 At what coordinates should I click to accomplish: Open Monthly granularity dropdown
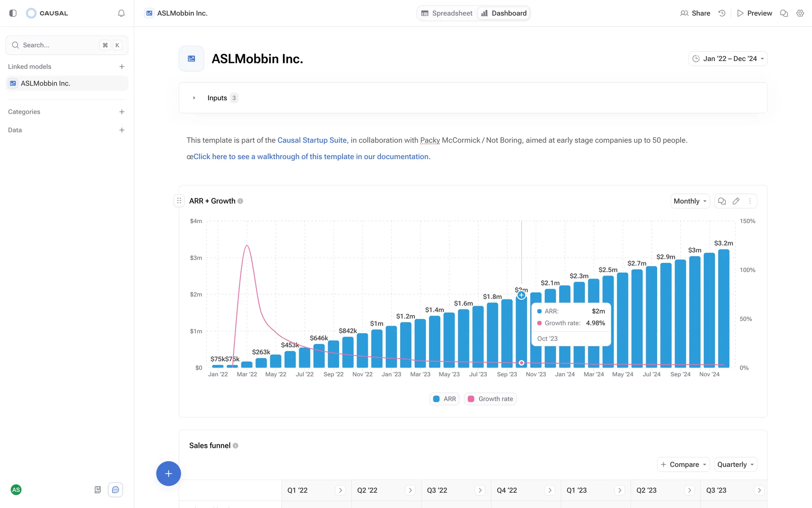[x=690, y=201]
